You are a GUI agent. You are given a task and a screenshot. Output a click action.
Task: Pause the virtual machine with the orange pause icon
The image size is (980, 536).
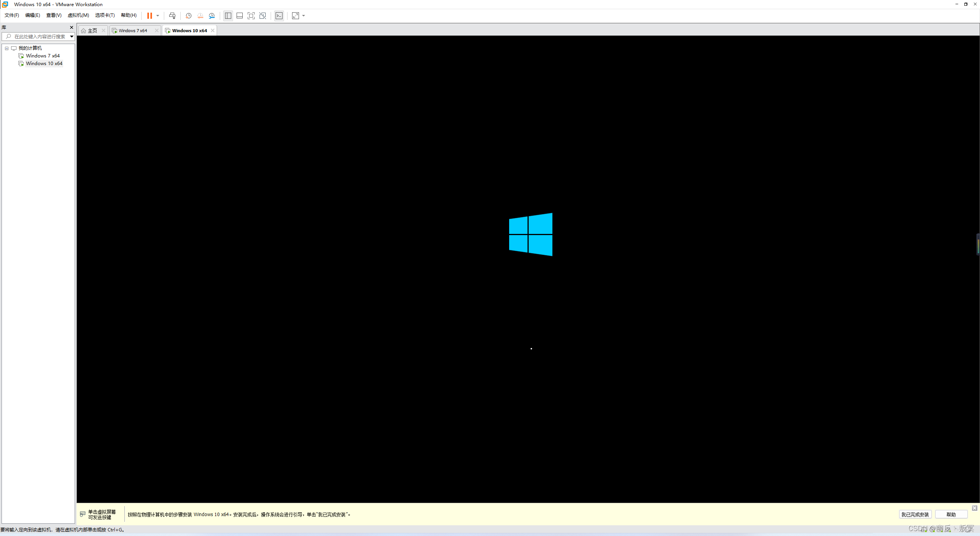pos(149,16)
